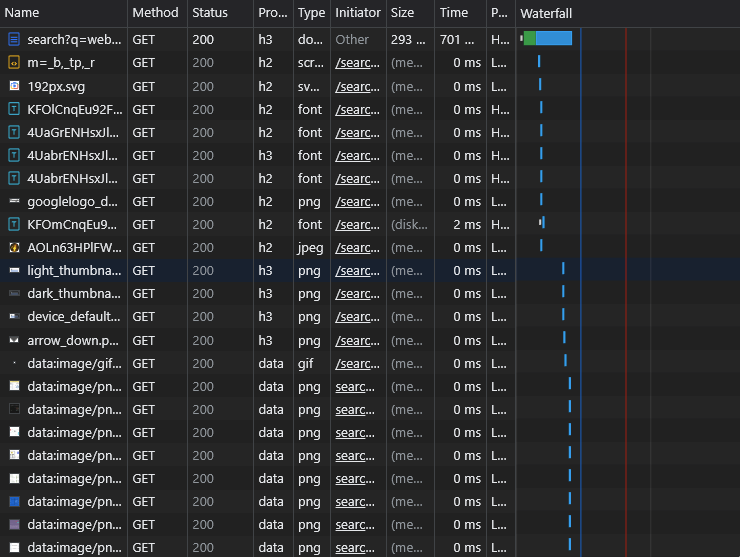Screen dimensions: 740x557
Task: Click the waterfall marker for light_thumbna request
Action: pyautogui.click(x=563, y=268)
